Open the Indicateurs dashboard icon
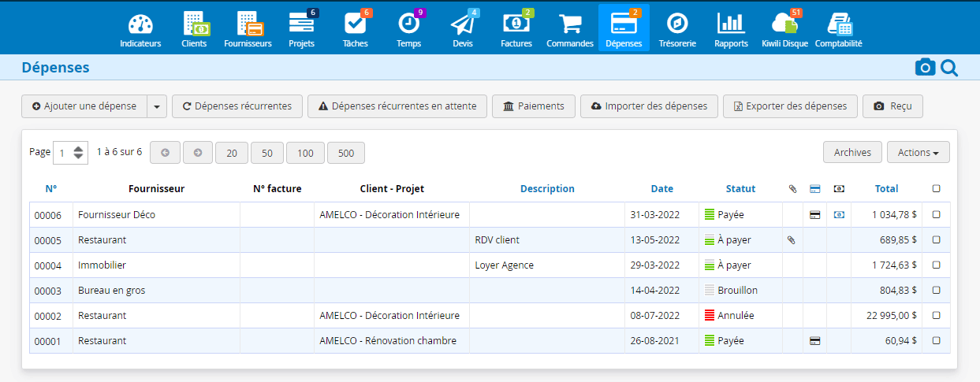 tap(140, 24)
